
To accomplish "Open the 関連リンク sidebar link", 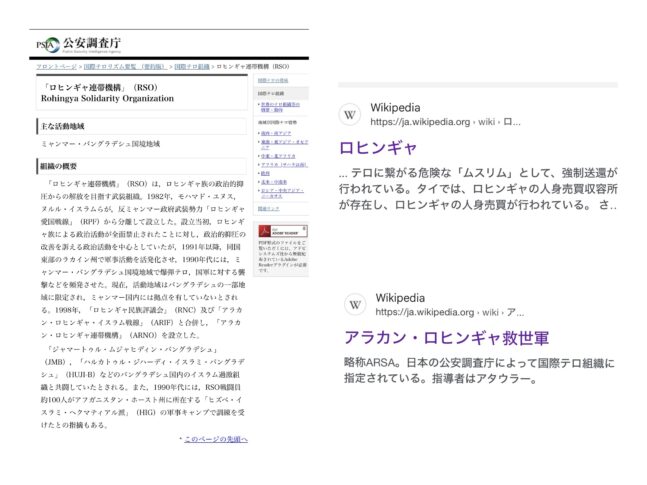I will (269, 209).
